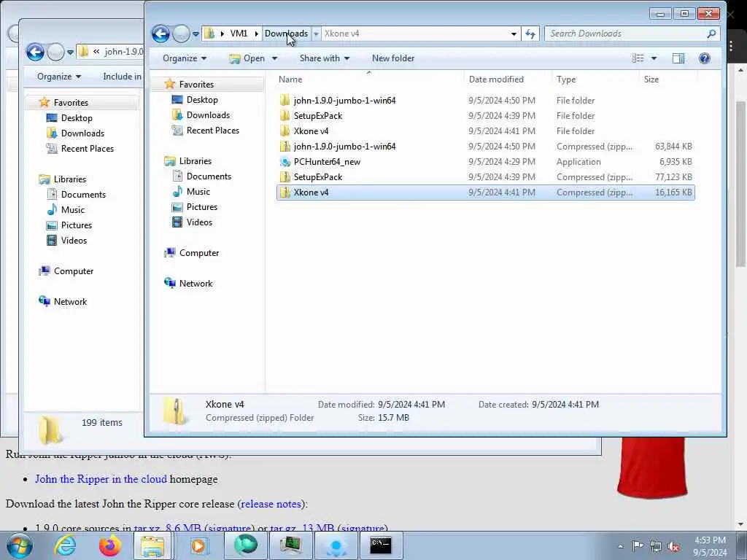The width and height of the screenshot is (747, 560).
Task: Open Downloads in front window sidebar
Action: coord(208,114)
